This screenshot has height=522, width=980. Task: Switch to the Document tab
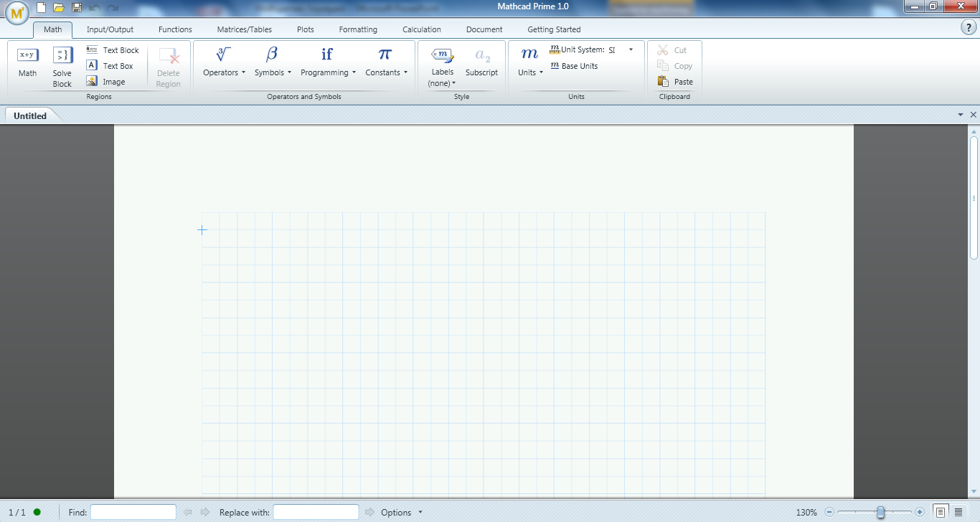(484, 29)
